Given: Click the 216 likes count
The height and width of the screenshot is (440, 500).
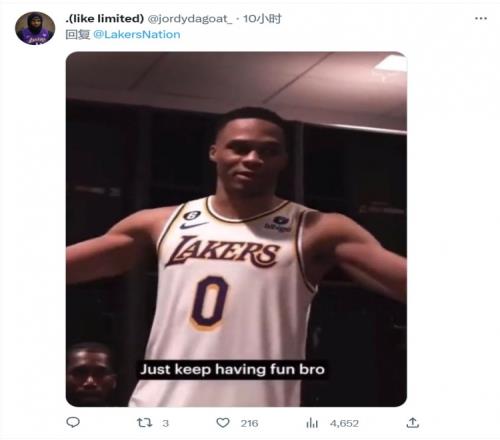Looking at the screenshot, I should tap(249, 423).
